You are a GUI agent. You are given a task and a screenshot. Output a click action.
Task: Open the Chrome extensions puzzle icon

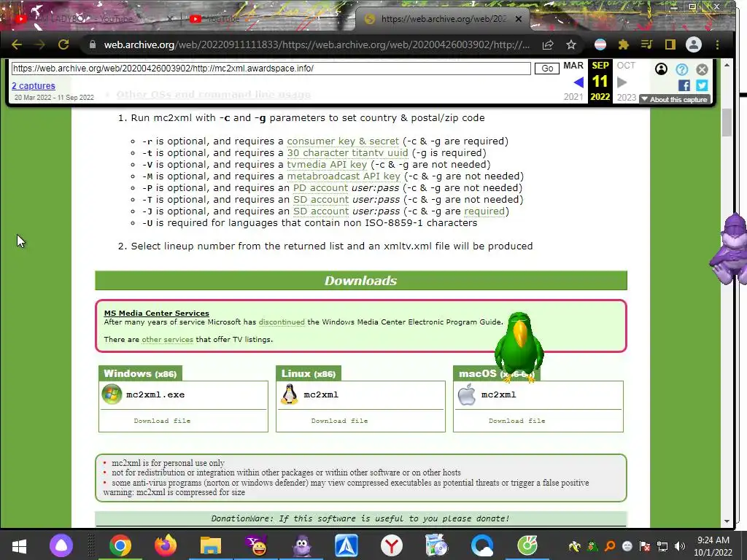623,44
